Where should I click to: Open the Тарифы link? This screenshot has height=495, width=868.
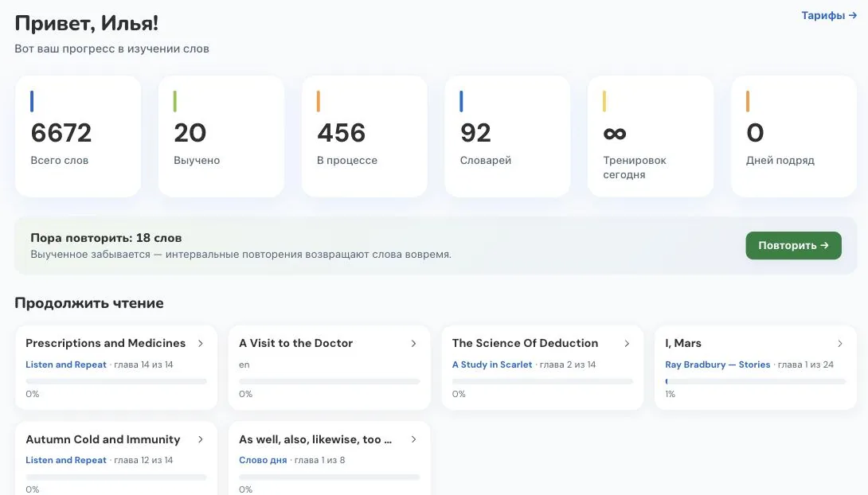click(829, 15)
